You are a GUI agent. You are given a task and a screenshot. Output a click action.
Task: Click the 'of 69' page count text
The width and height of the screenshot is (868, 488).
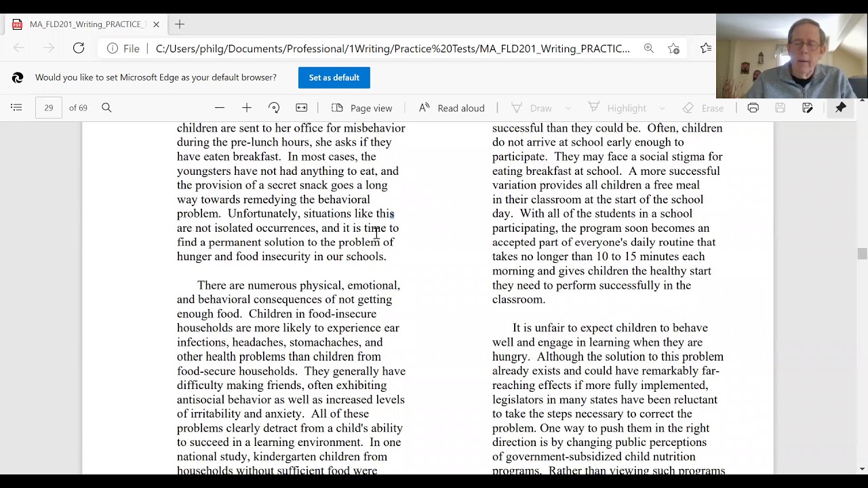(x=78, y=108)
